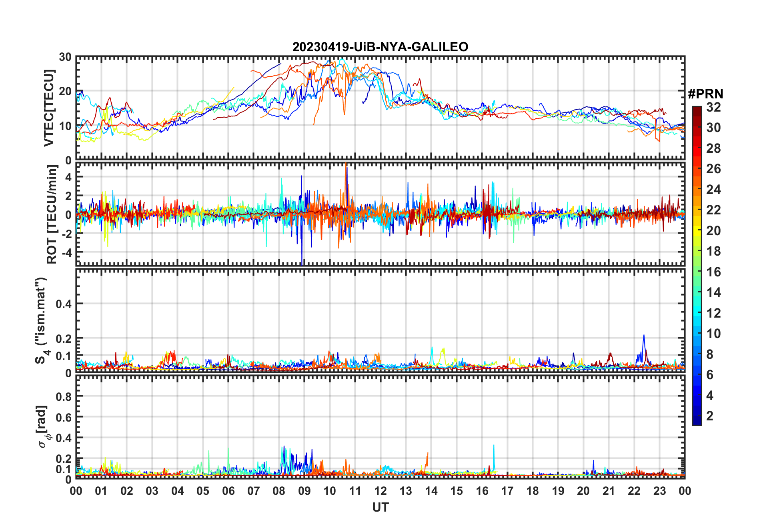This screenshot has width=761, height=532.
Task: Click x-axis tick label 06
Action: pyautogui.click(x=228, y=491)
